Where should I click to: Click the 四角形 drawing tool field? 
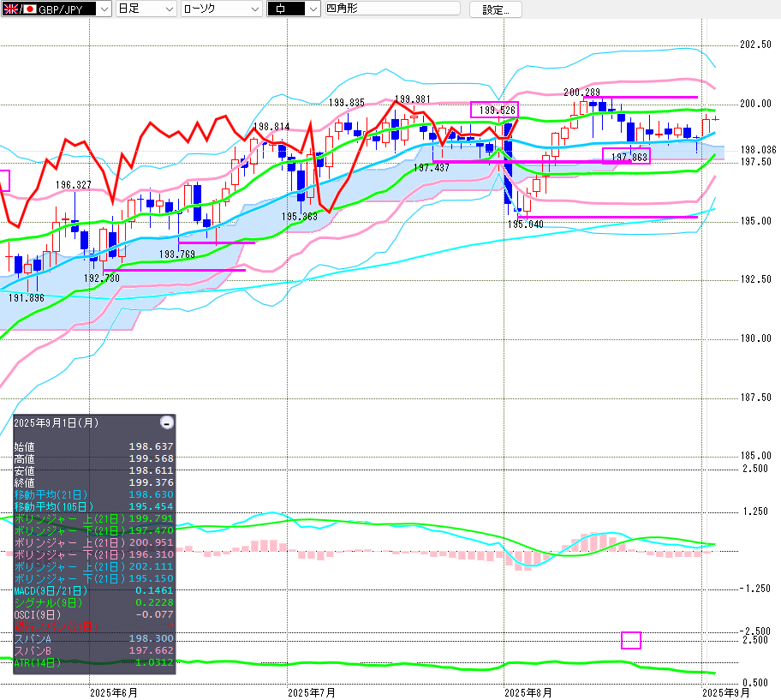tap(392, 9)
